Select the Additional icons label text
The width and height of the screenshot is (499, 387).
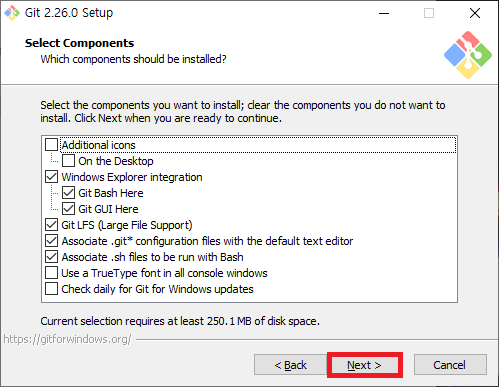[99, 145]
